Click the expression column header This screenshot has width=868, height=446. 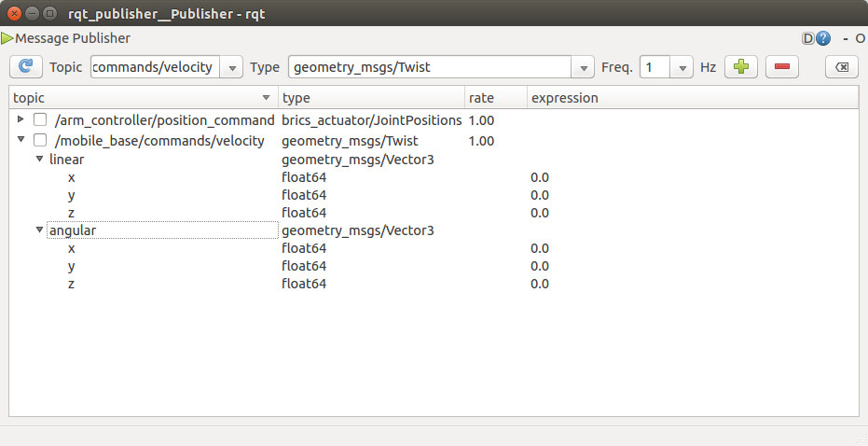click(x=690, y=98)
